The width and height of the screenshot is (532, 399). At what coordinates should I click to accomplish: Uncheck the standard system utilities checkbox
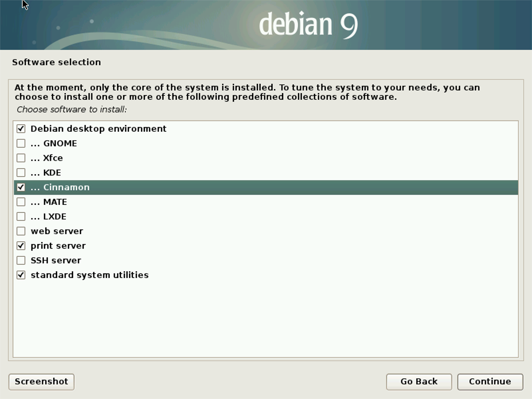21,275
